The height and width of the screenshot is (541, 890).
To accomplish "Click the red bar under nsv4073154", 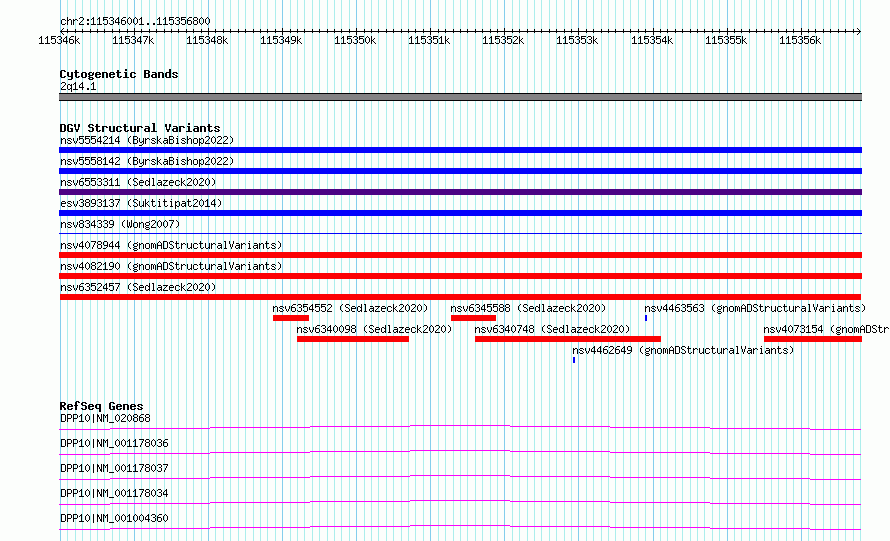I will pos(813,339).
